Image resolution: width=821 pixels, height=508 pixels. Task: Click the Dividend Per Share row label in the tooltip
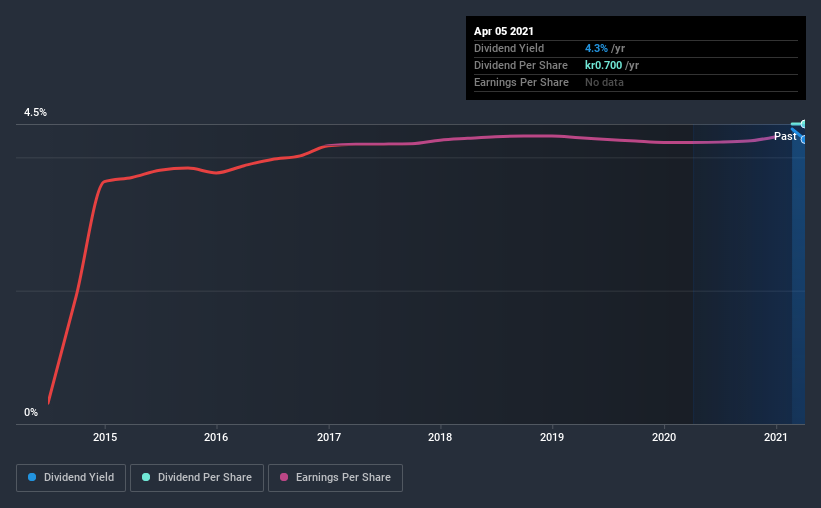tap(520, 65)
